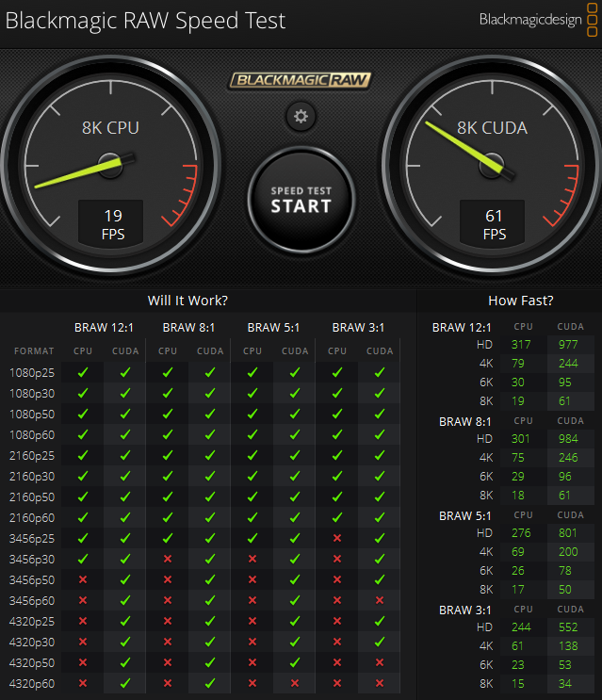
Task: Click the red cross for 4320p50 BRAW 3:1 CUDA
Action: coord(380,662)
